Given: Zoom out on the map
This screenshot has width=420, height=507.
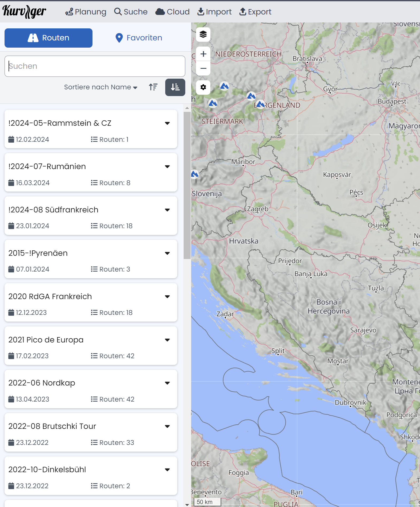Looking at the screenshot, I should (203, 68).
